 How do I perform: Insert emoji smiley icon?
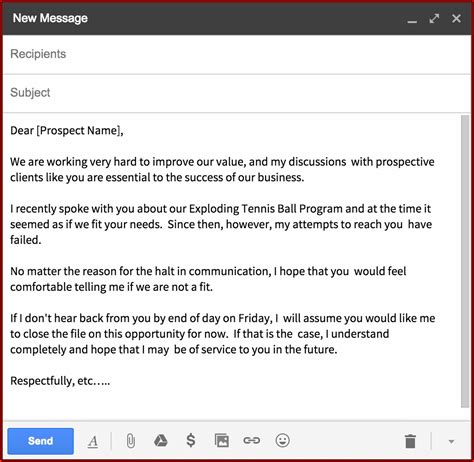pyautogui.click(x=283, y=441)
